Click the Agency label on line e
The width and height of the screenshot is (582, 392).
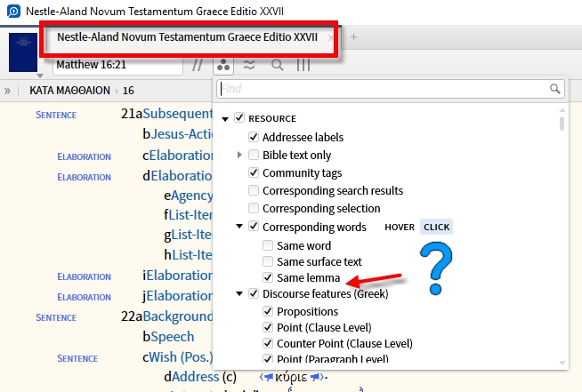(191, 196)
